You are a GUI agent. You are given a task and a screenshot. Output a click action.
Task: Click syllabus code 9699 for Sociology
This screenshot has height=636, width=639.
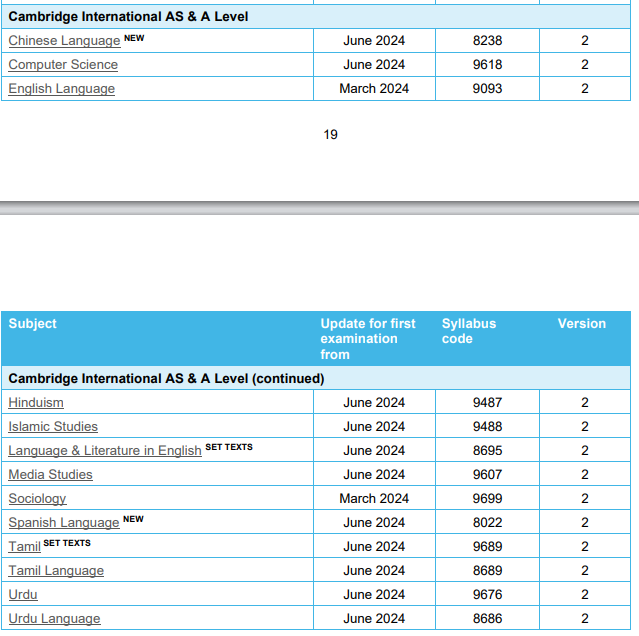click(487, 499)
